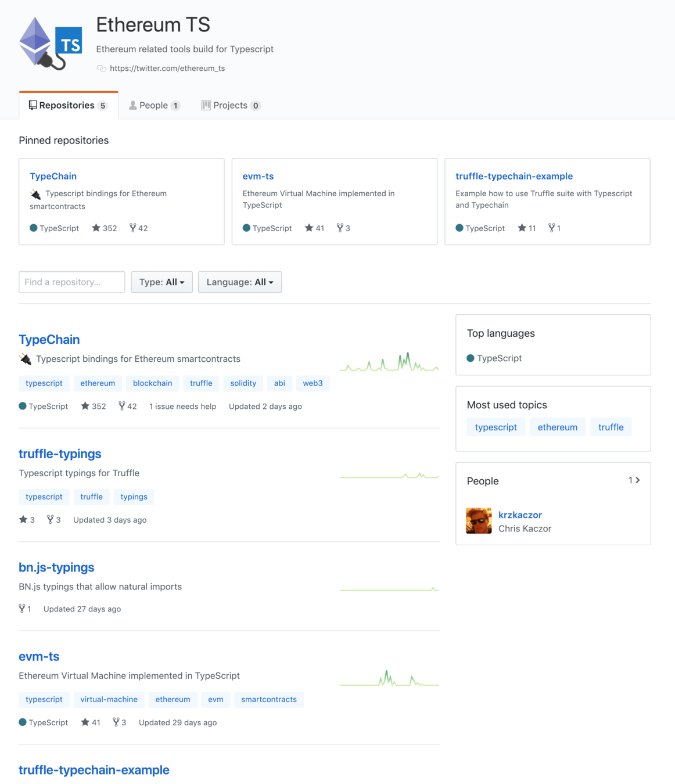Open the krzkaczor profile link

(520, 515)
